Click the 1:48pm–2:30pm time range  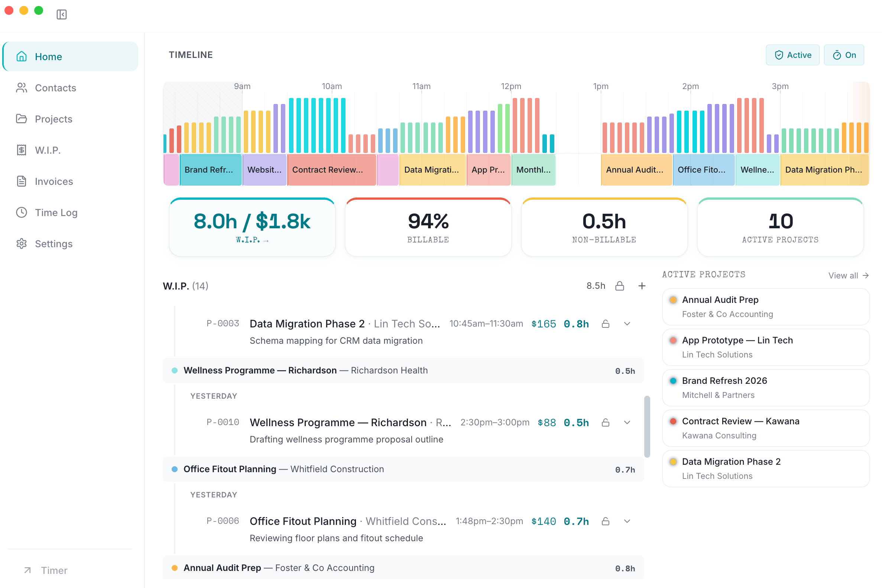tap(489, 521)
